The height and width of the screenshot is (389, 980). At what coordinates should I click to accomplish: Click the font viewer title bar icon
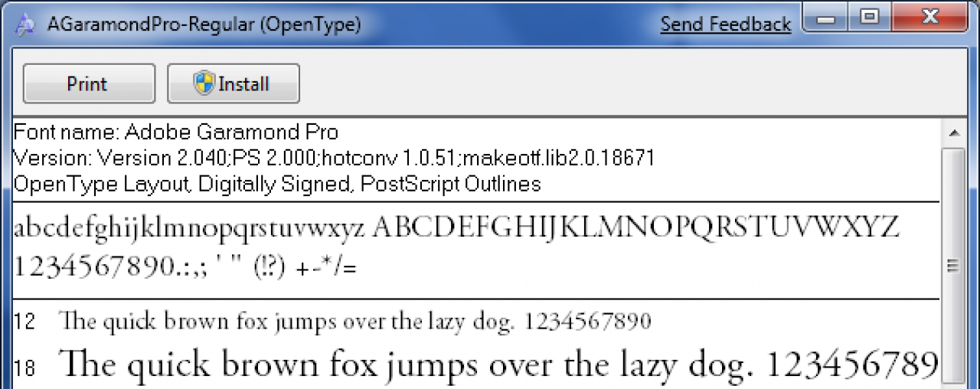27,25
